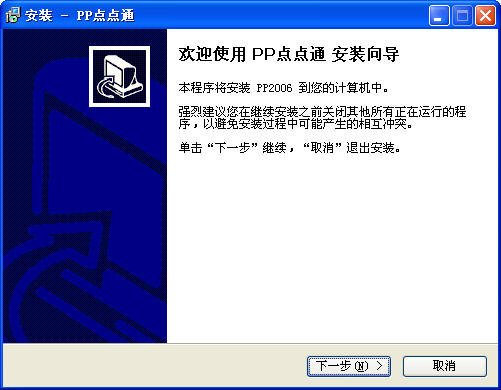
Task: Click the paragraph starting with 强烈建议您
Action: coord(322,118)
